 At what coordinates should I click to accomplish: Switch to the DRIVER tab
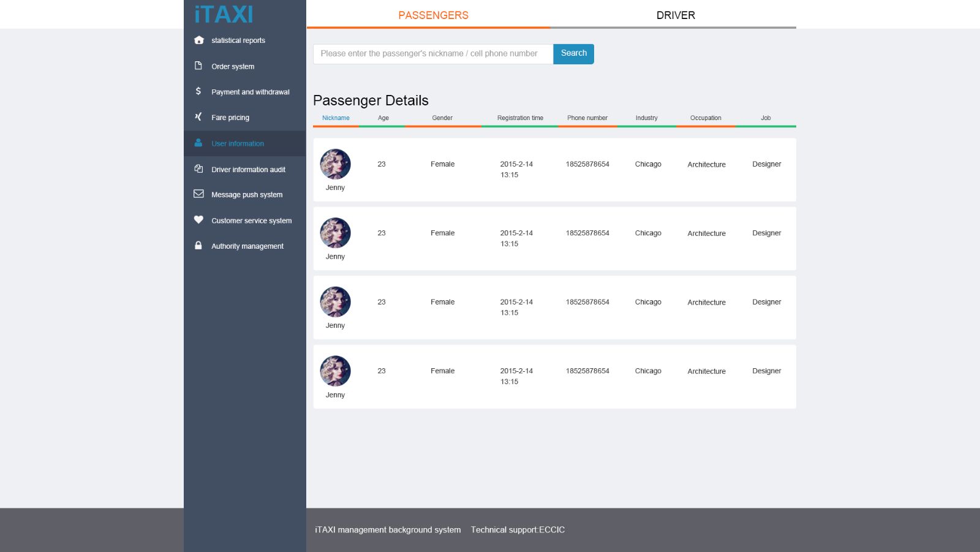tap(676, 15)
